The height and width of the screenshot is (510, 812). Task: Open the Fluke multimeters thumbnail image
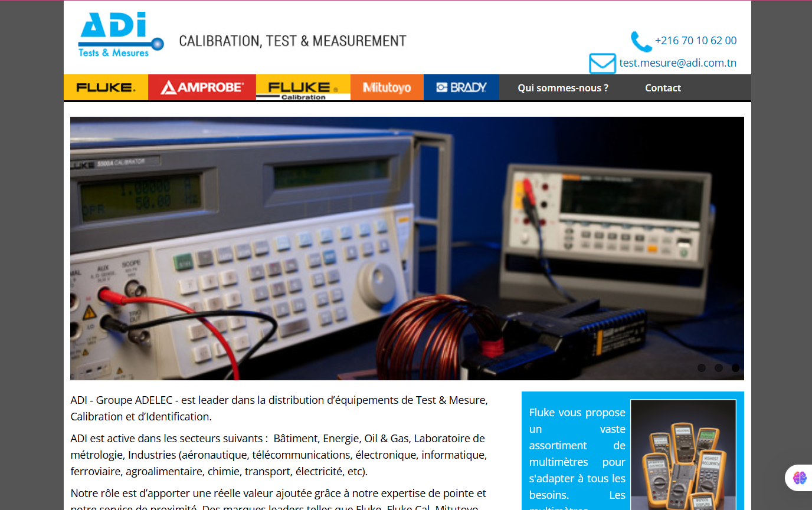point(683,454)
